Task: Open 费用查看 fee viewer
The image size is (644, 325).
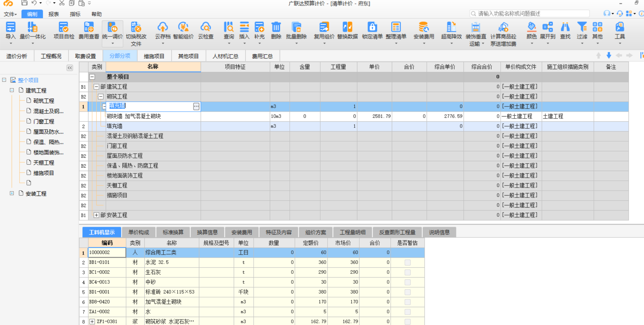Action: point(89,30)
